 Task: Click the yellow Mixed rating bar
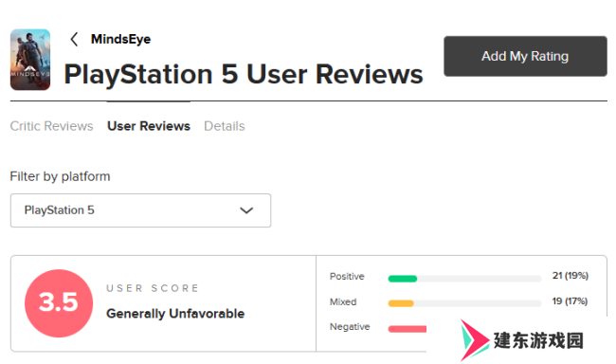click(x=401, y=303)
